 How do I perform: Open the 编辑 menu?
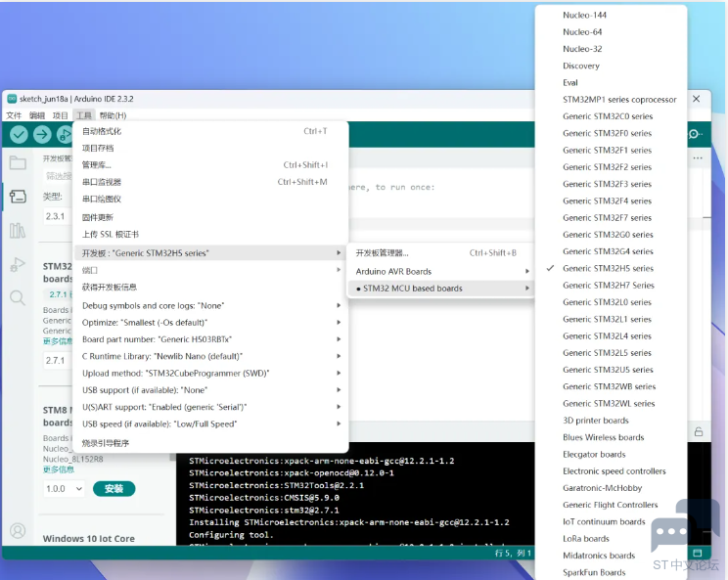[37, 115]
